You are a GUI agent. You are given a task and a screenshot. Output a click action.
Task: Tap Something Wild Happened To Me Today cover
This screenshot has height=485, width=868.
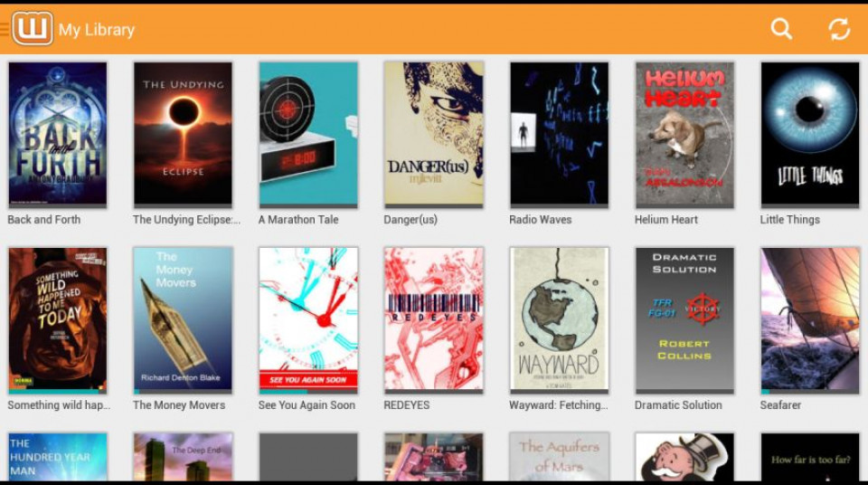(x=58, y=319)
